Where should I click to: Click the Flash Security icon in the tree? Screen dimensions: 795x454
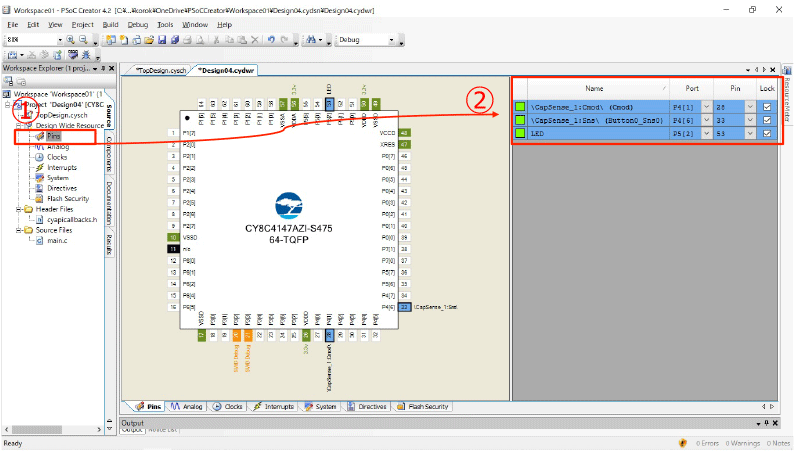click(x=40, y=198)
